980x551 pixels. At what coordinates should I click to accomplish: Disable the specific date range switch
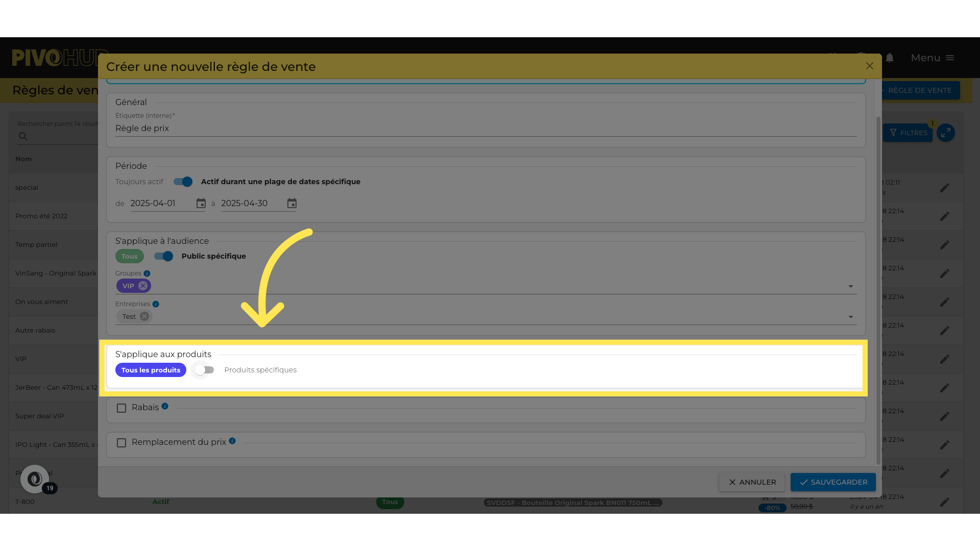pos(183,182)
